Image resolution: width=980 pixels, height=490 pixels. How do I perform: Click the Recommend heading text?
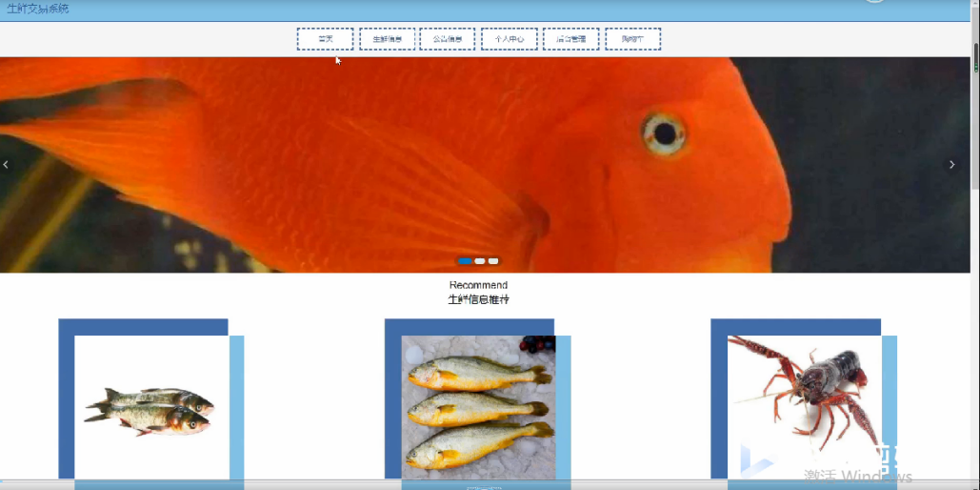[x=479, y=285]
